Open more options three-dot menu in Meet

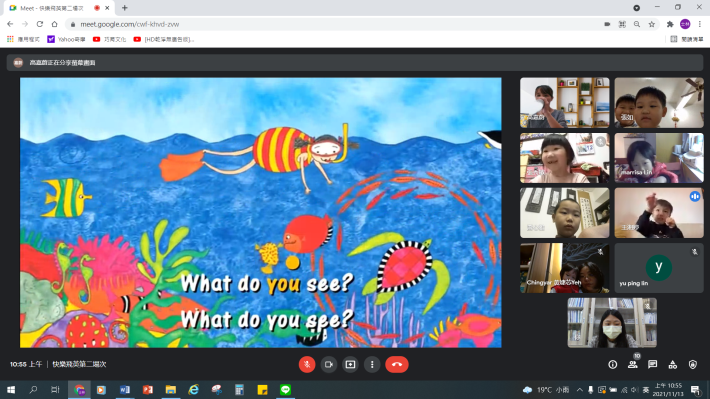coord(372,365)
